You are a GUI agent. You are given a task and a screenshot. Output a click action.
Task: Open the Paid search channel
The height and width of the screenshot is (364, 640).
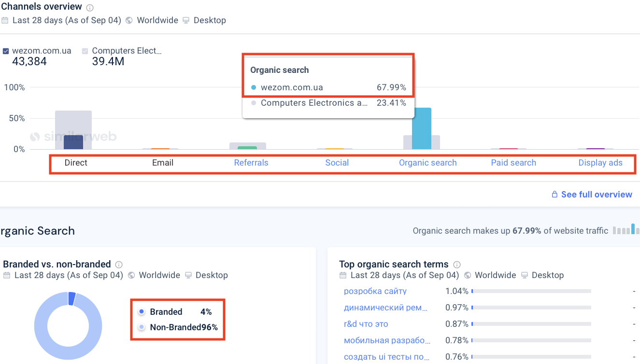(x=513, y=163)
